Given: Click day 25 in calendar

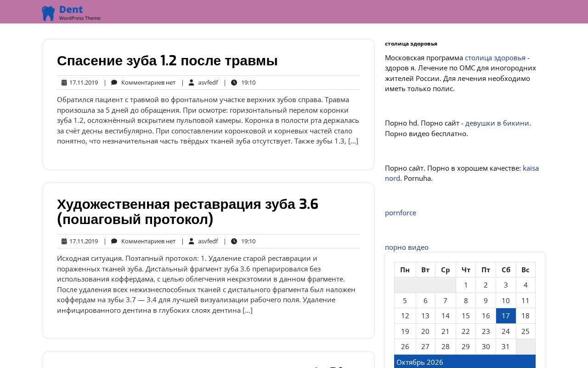Looking at the screenshot, I should [x=526, y=332].
